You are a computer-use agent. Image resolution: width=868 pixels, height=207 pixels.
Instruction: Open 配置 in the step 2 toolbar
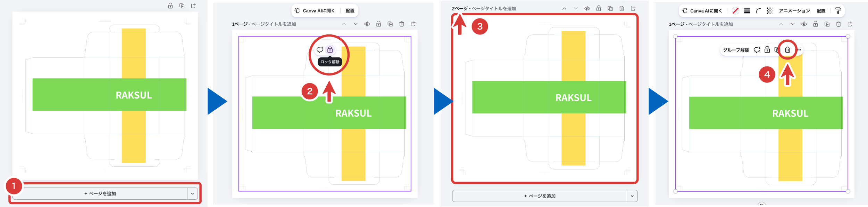[x=350, y=11]
